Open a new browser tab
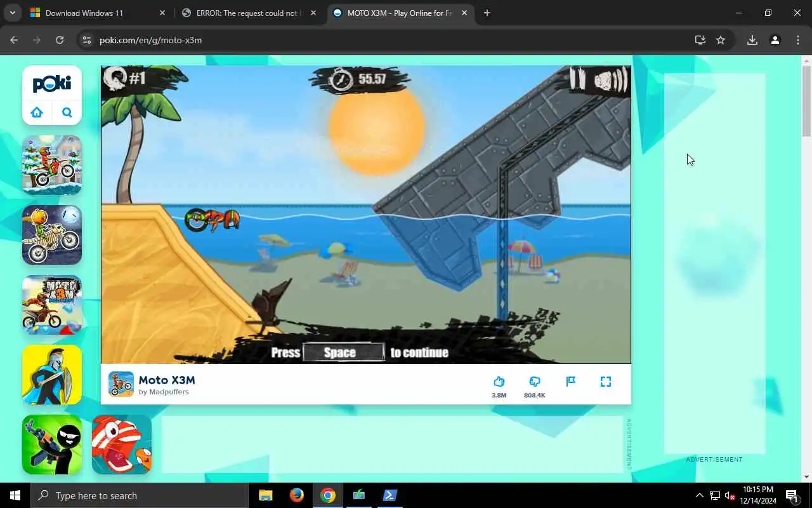 click(x=487, y=13)
